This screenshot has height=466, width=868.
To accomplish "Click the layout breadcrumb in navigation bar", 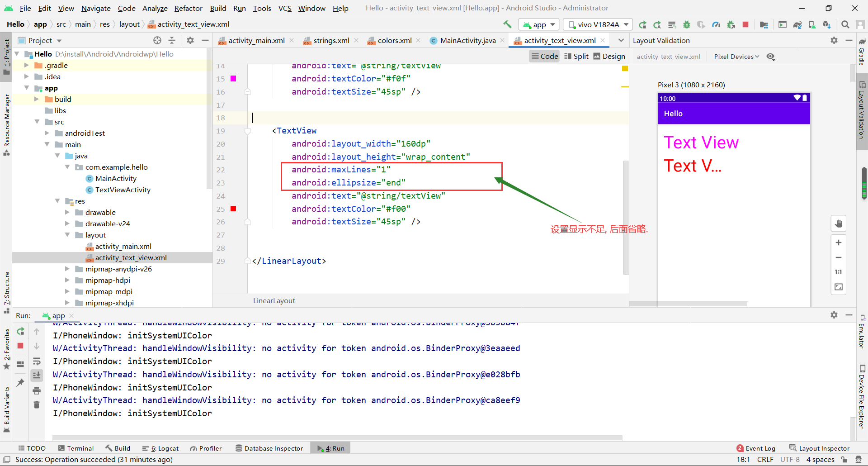I will pos(129,24).
